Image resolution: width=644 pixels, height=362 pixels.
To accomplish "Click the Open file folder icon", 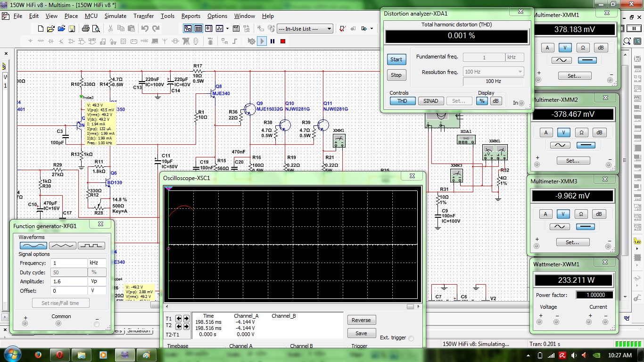I will click(51, 29).
